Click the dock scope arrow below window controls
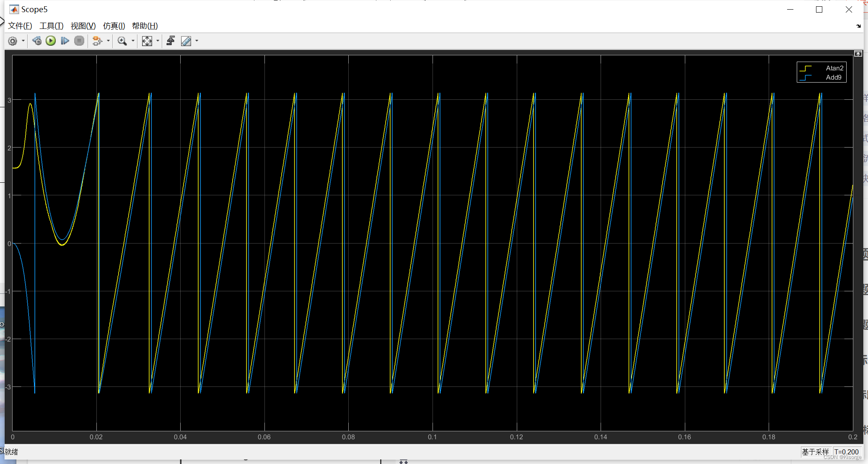The height and width of the screenshot is (464, 868). pyautogui.click(x=858, y=26)
